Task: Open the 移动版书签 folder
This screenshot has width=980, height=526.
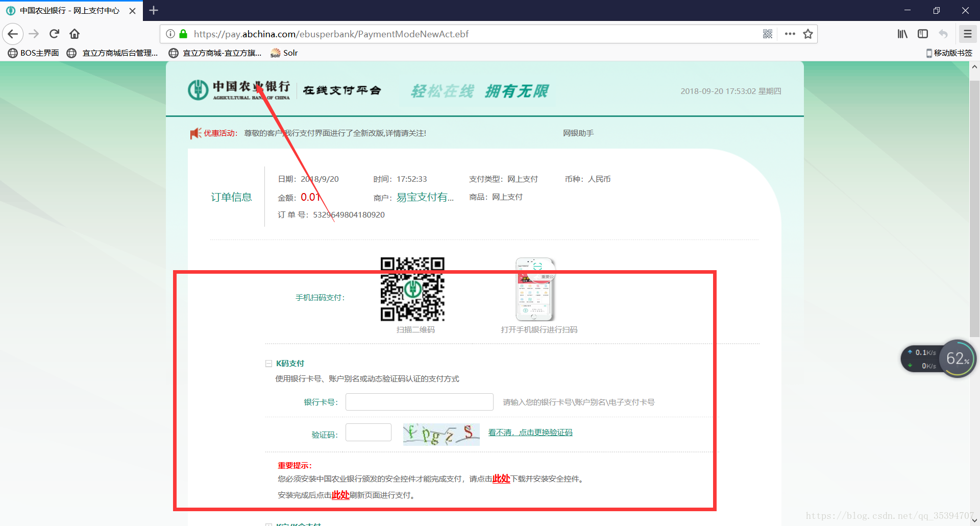Action: click(949, 53)
